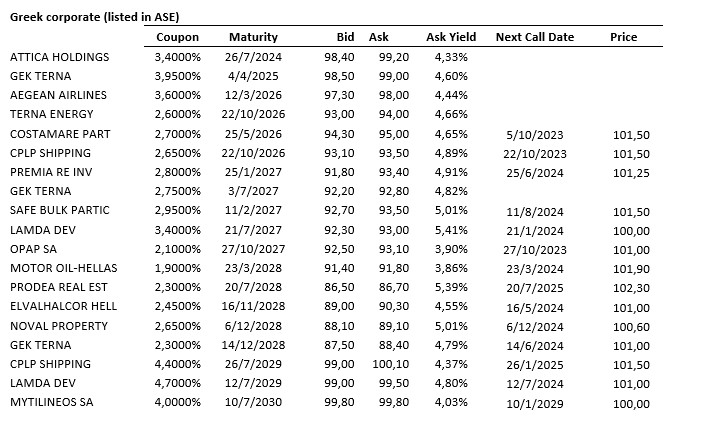The width and height of the screenshot is (702, 422).
Task: Select PRODEA REAL EST cell
Action: [x=56, y=287]
